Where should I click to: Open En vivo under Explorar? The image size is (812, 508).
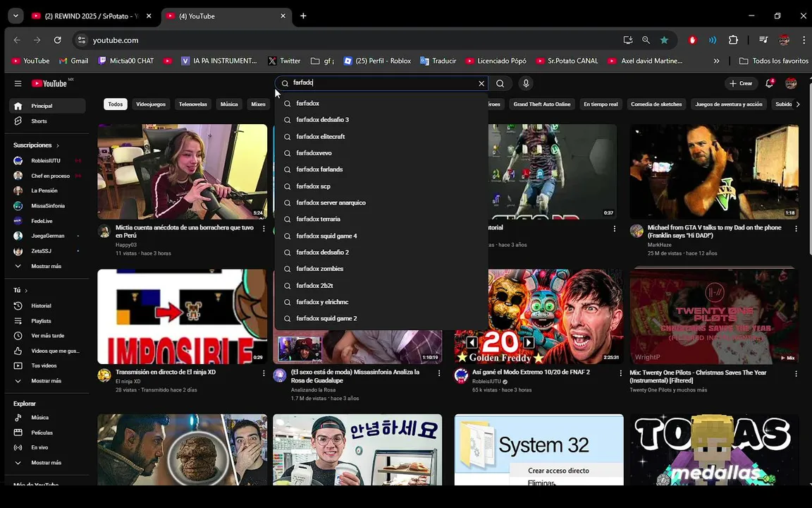[x=47, y=447]
